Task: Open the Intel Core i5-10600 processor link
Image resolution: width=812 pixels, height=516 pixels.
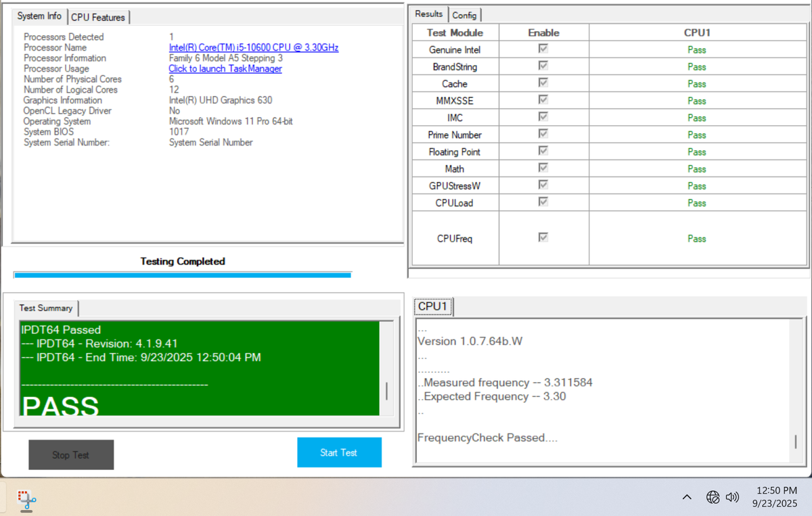Action: click(x=253, y=47)
